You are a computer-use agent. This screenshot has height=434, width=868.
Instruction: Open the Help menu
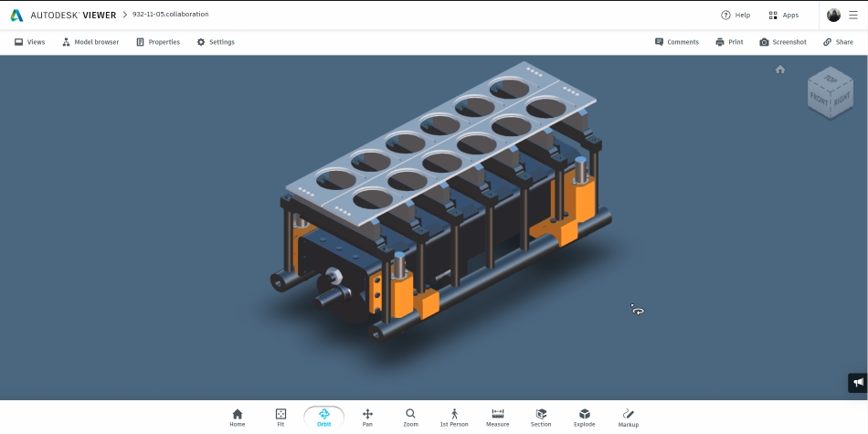[x=736, y=15]
